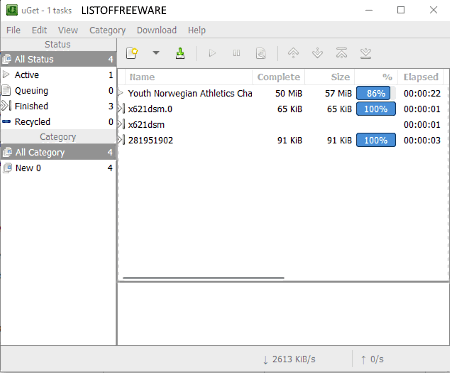Click the Queuing document icon
The height and width of the screenshot is (373, 450).
pos(6,90)
